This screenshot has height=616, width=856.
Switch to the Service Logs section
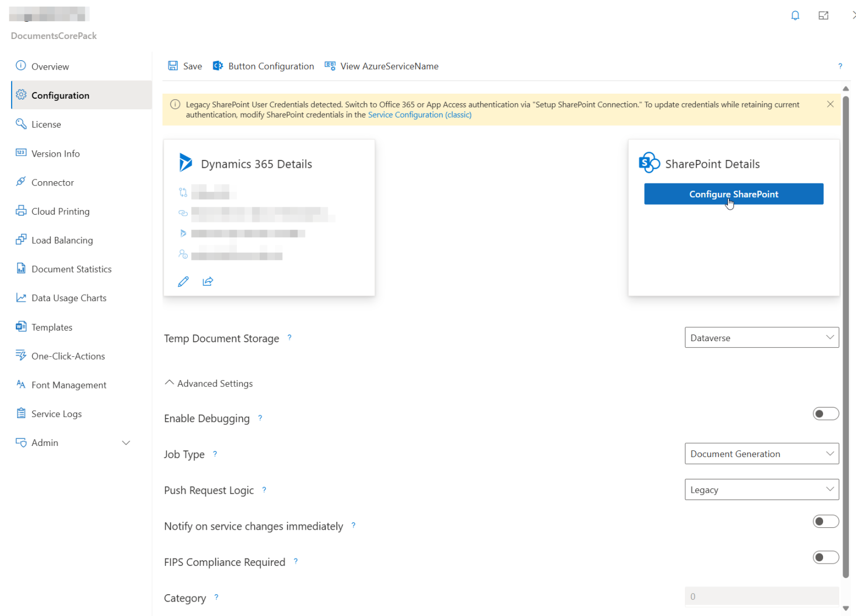[56, 413]
